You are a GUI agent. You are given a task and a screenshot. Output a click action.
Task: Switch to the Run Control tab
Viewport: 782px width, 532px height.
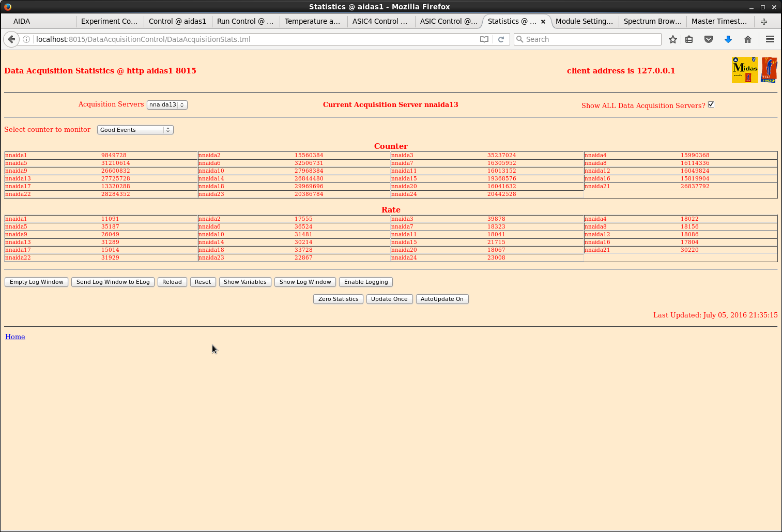[245, 21]
